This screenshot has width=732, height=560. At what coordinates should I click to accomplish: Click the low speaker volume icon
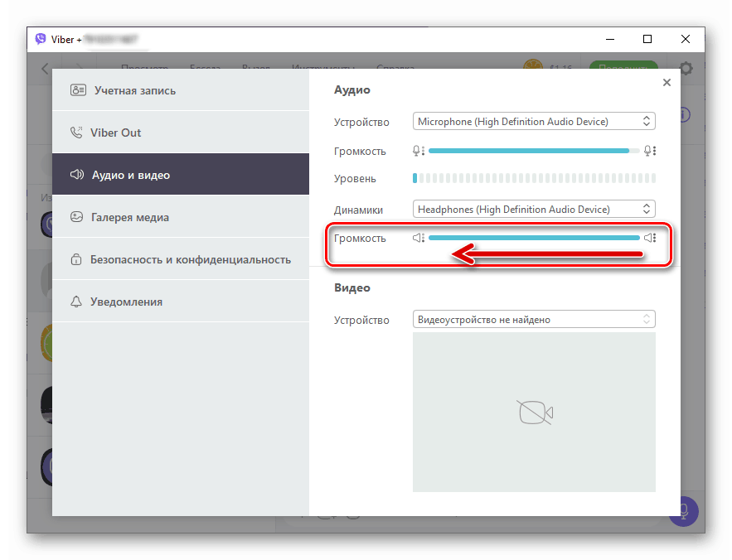pos(419,238)
